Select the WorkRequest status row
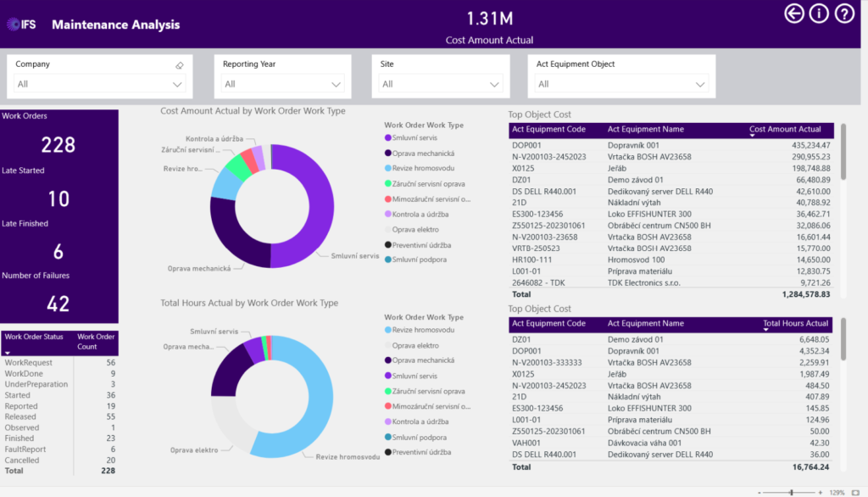Image resolution: width=868 pixels, height=497 pixels. coord(59,362)
